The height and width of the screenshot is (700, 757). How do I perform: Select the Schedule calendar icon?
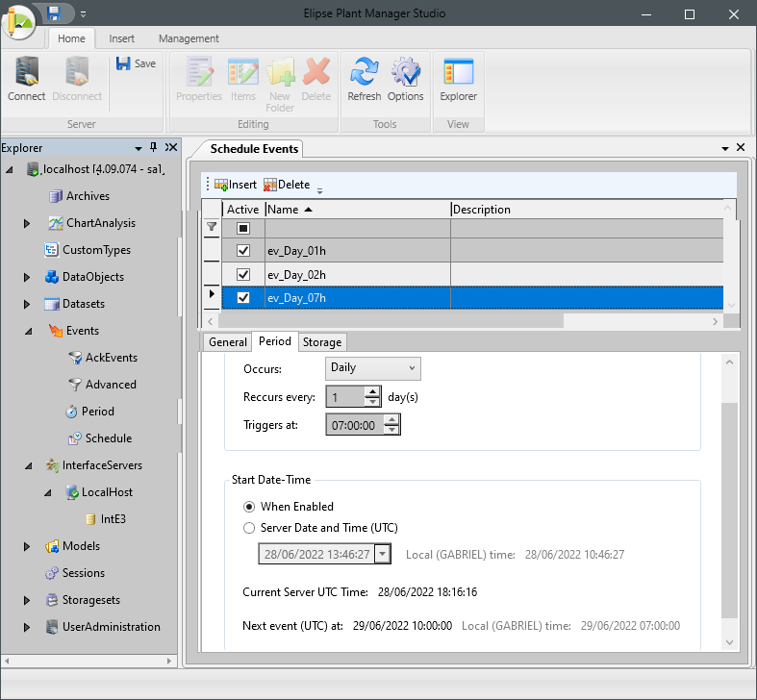coord(75,438)
